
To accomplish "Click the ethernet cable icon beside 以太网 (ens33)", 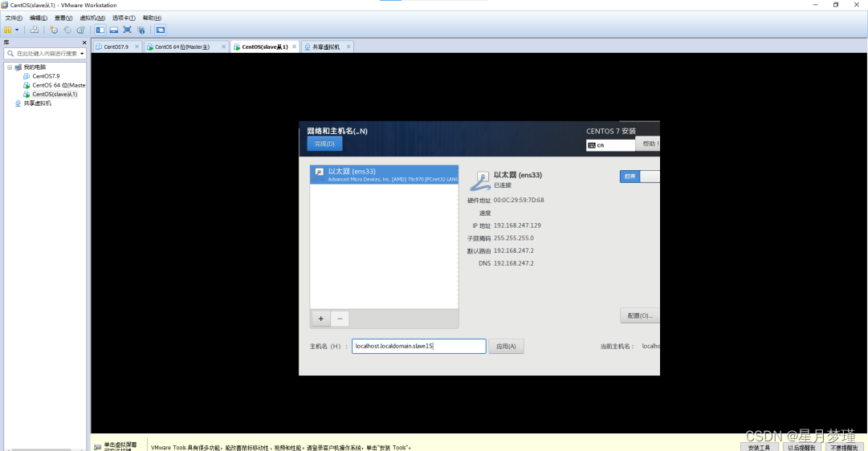I will 480,181.
